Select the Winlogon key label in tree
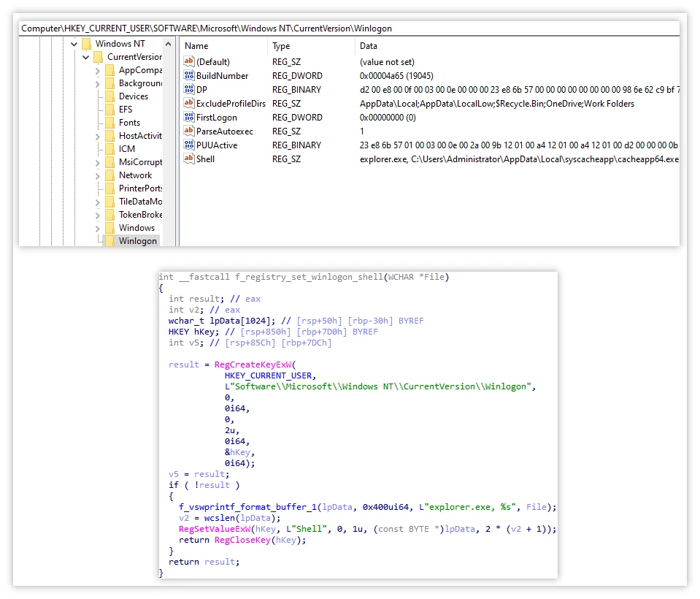700x599 pixels. pos(137,241)
